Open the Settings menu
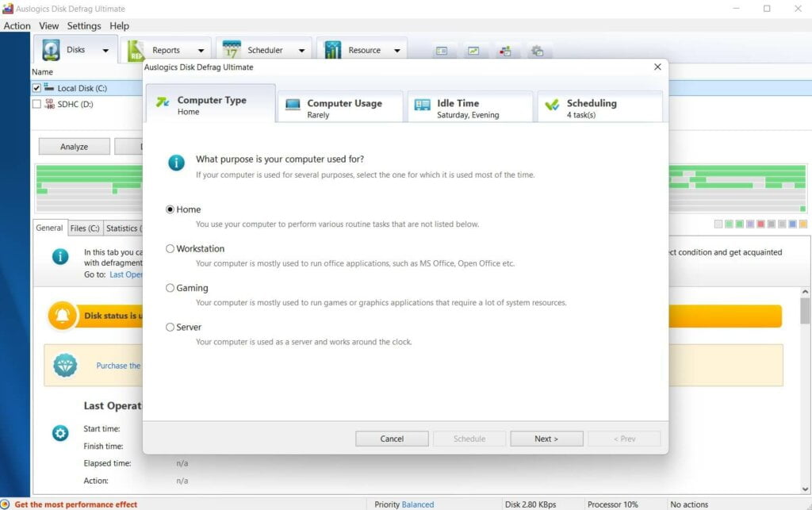The image size is (812, 510). [83, 25]
